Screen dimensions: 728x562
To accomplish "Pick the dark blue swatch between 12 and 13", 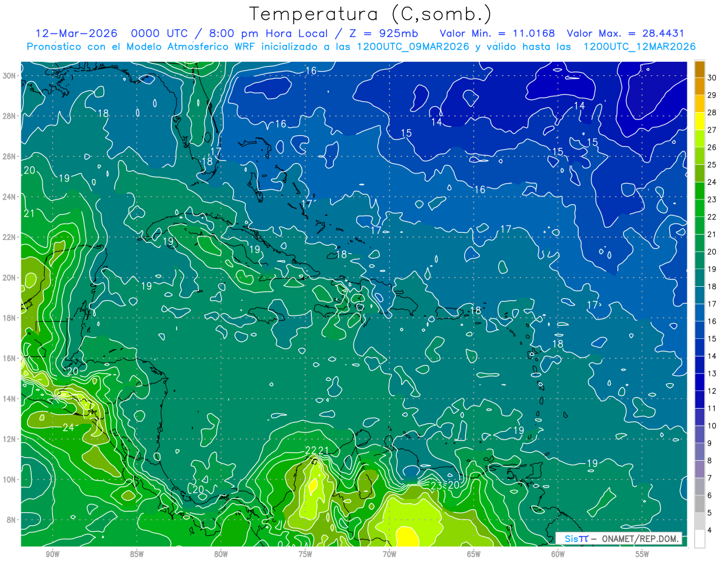I will click(x=699, y=383).
